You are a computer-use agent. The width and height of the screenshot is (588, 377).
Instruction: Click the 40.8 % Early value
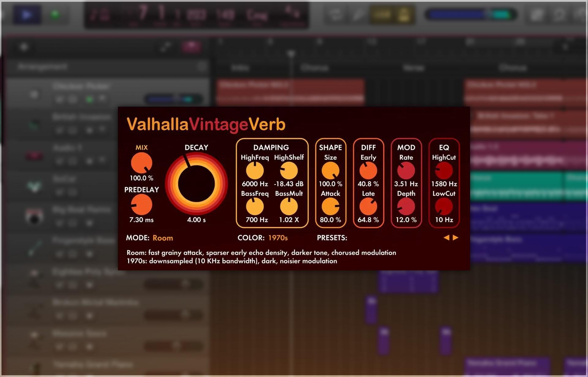pyautogui.click(x=368, y=184)
